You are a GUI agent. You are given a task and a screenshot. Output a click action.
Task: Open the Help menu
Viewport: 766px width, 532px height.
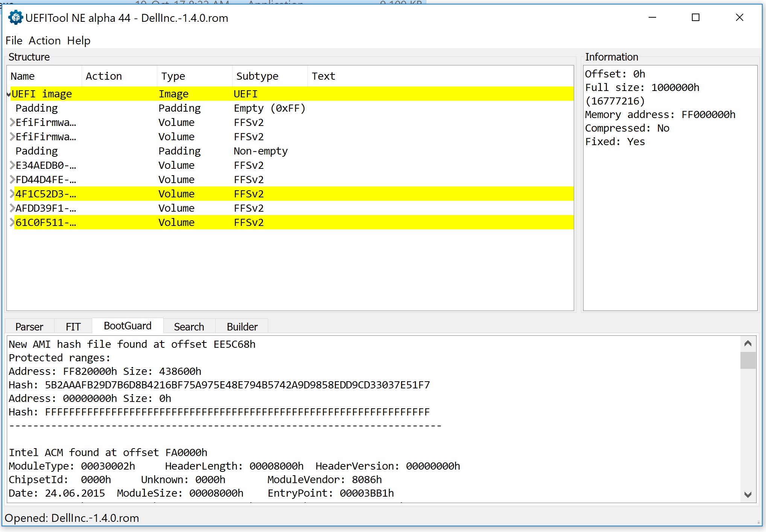[79, 41]
